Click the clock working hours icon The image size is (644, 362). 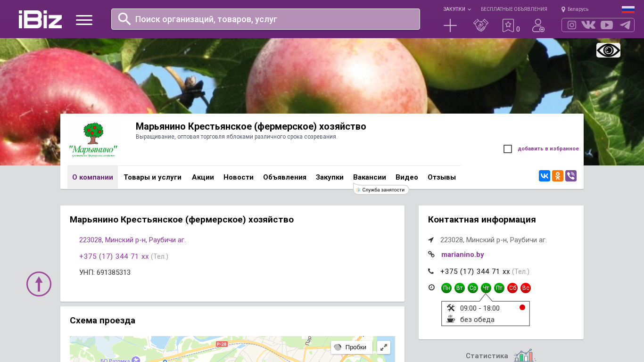(431, 287)
